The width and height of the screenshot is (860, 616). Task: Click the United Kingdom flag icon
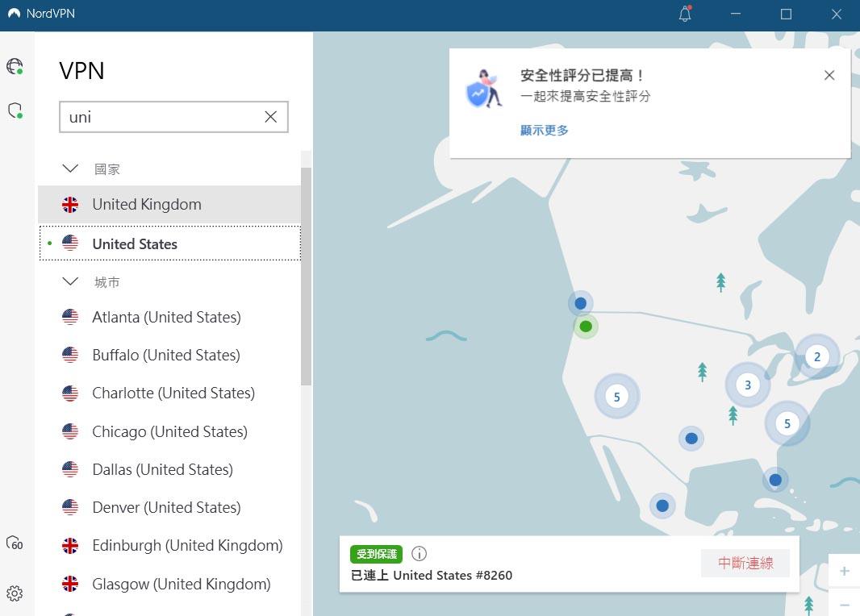click(70, 205)
